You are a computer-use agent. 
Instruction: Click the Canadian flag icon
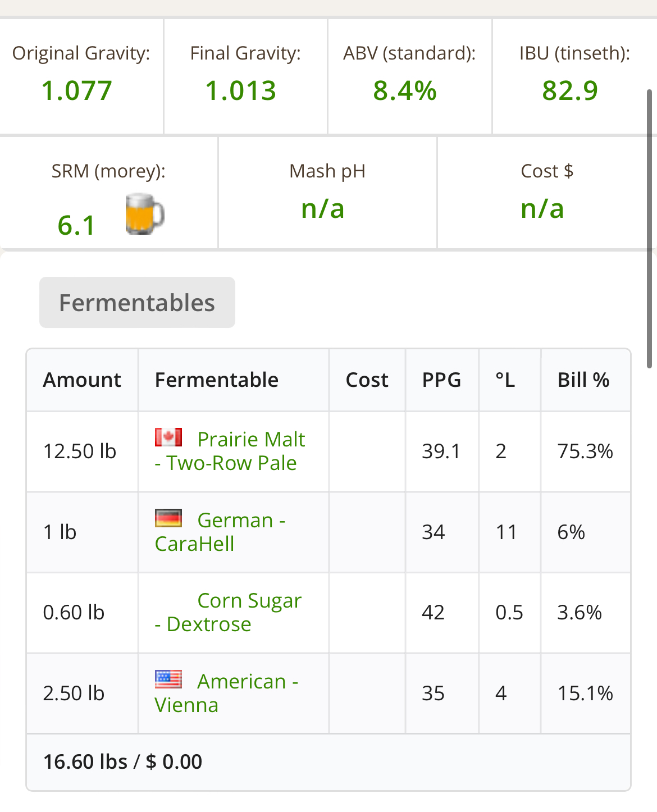[x=168, y=437]
